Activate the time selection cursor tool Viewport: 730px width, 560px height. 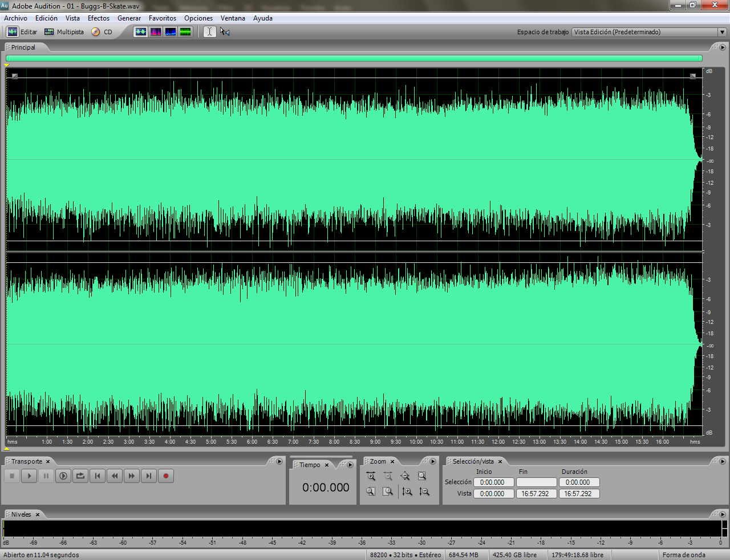pos(210,32)
